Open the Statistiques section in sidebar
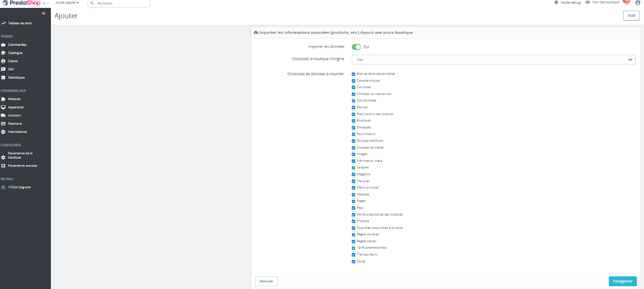The width and height of the screenshot is (644, 289). pyautogui.click(x=17, y=77)
